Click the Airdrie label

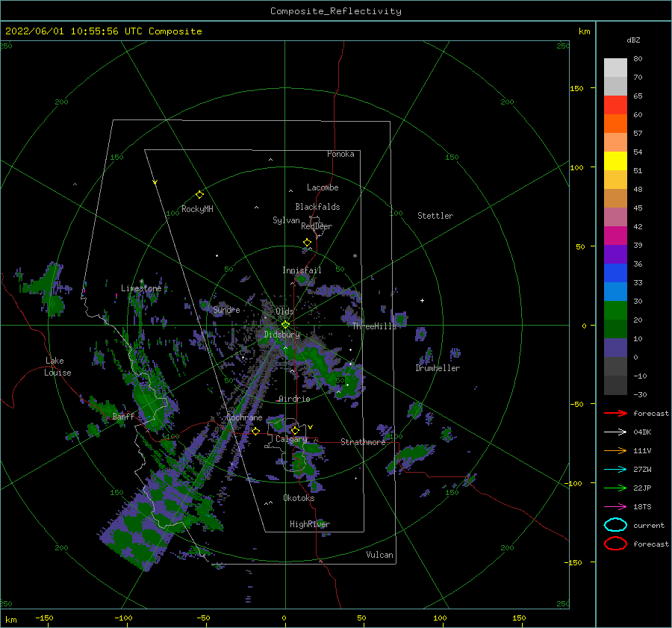coord(294,399)
